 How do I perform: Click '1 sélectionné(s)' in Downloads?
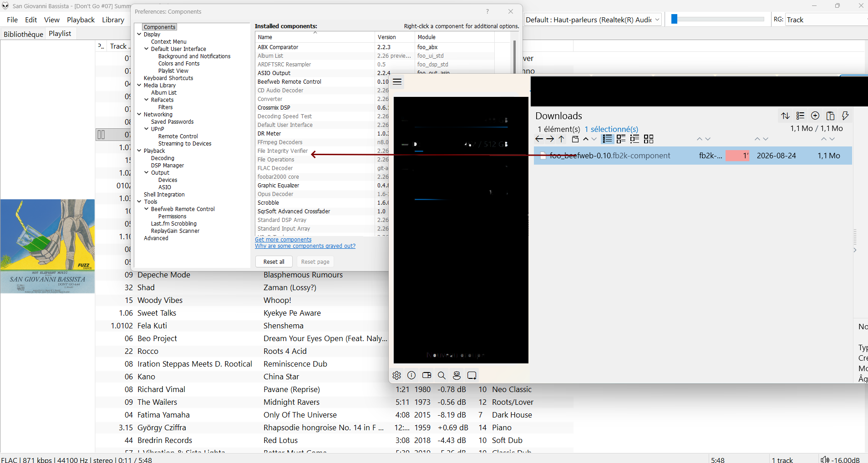pos(611,129)
